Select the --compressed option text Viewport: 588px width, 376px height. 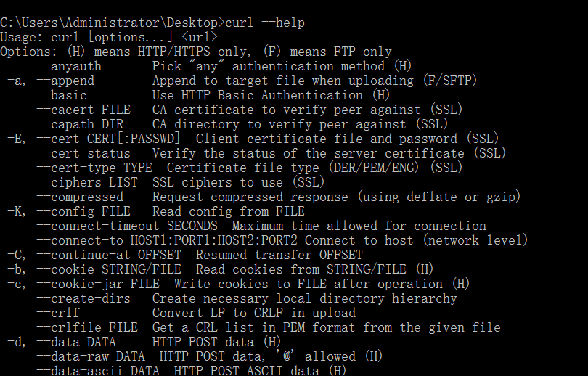pyautogui.click(x=80, y=197)
